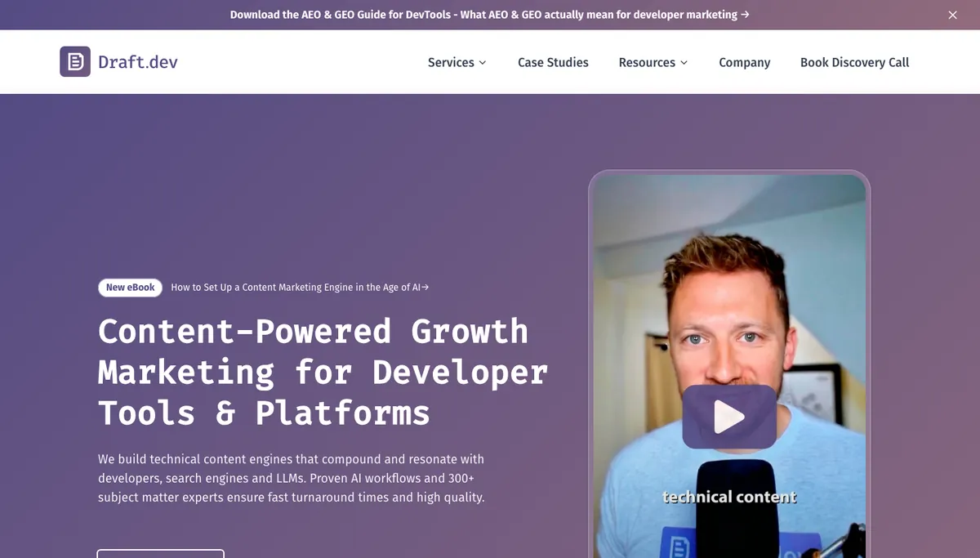
Task: Click the 'We build technical content engines' paragraph
Action: click(x=292, y=478)
